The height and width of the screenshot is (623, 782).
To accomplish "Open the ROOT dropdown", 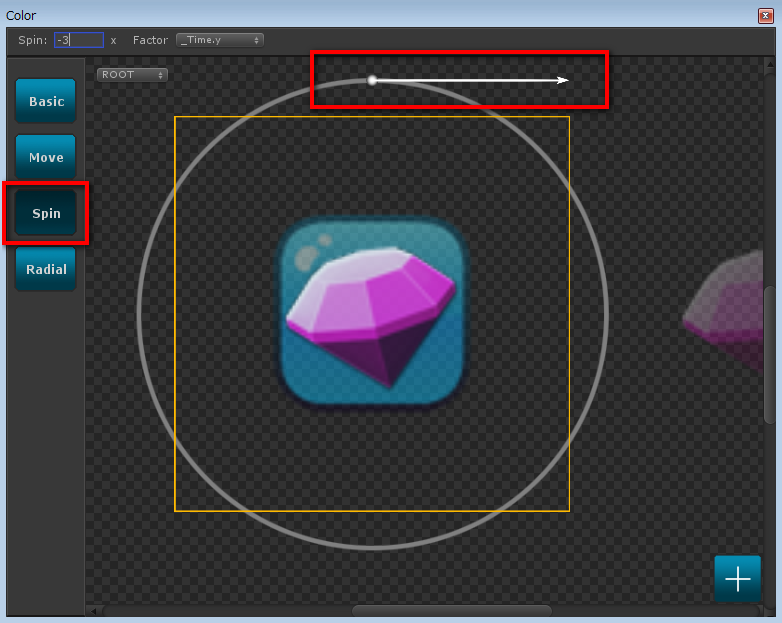I will point(132,75).
